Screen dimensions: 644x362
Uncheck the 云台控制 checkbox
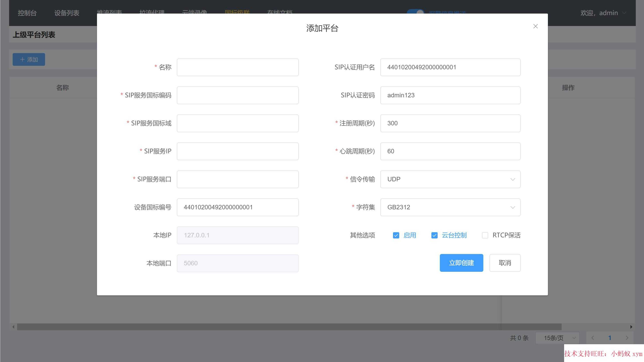pyautogui.click(x=434, y=235)
